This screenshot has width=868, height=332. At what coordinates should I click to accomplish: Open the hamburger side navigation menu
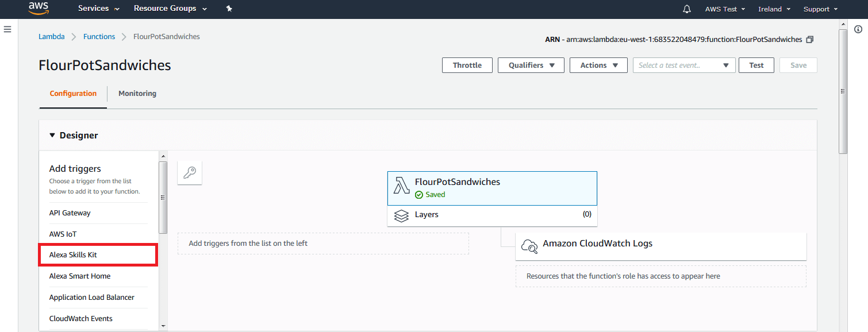7,29
